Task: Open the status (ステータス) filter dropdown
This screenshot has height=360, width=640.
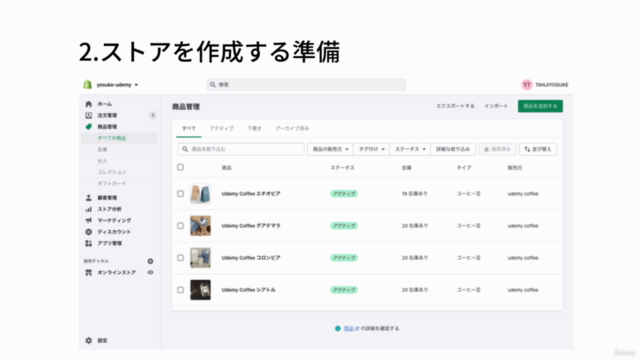Action: [x=410, y=149]
